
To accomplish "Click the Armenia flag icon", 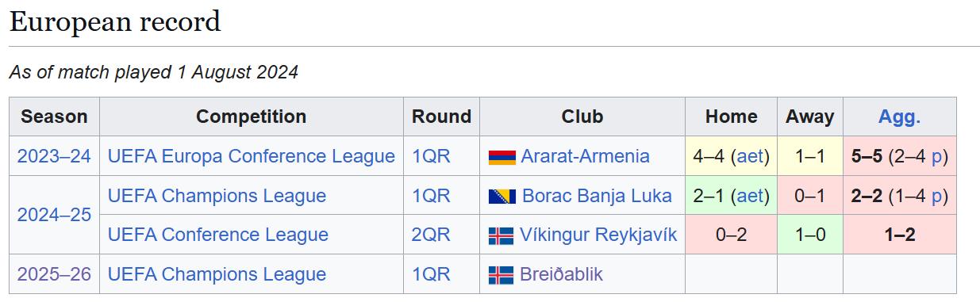I will tap(502, 157).
